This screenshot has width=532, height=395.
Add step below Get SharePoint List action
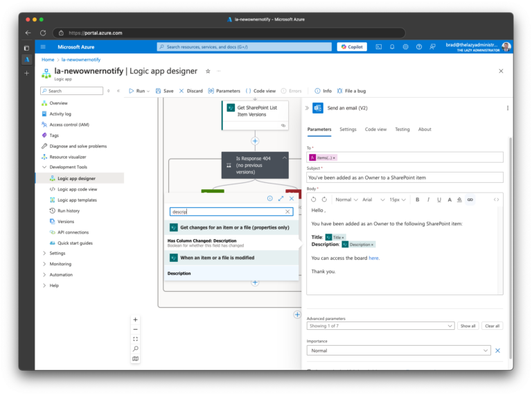tap(255, 141)
